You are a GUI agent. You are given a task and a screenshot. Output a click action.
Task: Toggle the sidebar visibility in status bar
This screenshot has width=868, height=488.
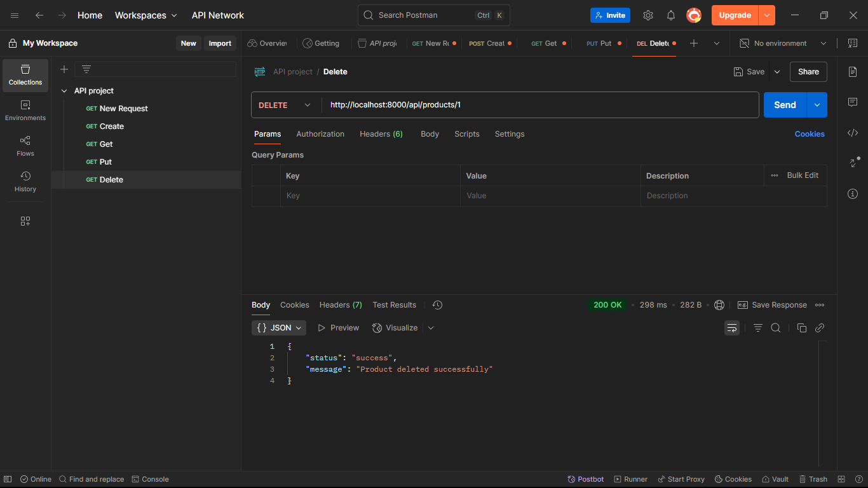pyautogui.click(x=8, y=479)
